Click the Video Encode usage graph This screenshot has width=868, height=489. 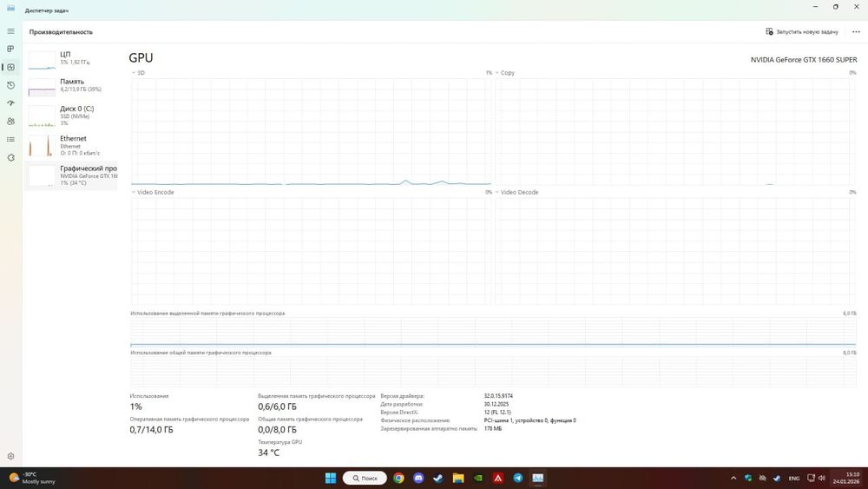pyautogui.click(x=311, y=251)
